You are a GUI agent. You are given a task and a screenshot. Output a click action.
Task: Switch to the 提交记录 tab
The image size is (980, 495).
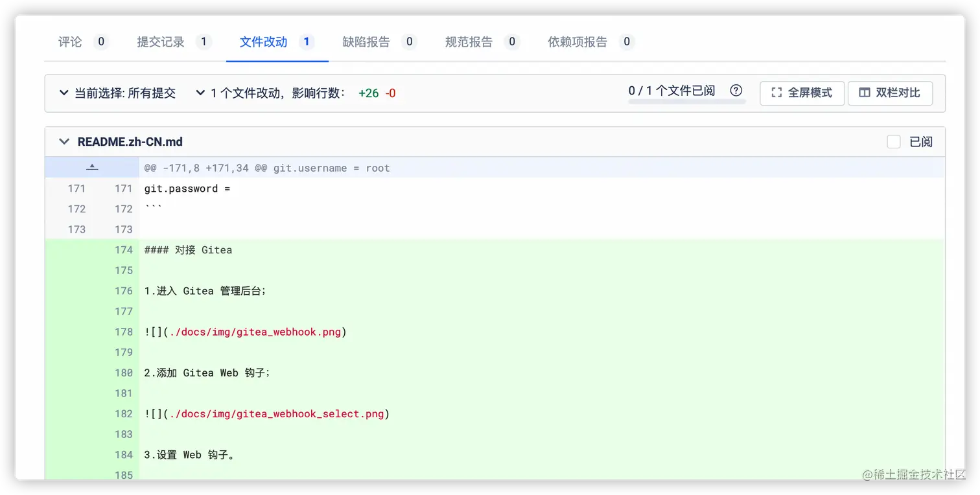[174, 42]
